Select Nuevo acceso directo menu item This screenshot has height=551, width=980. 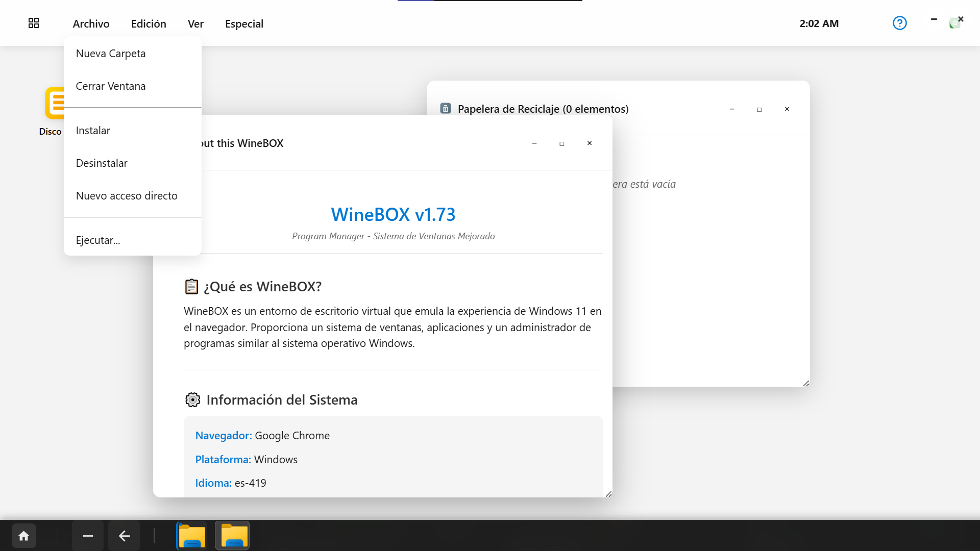click(127, 196)
